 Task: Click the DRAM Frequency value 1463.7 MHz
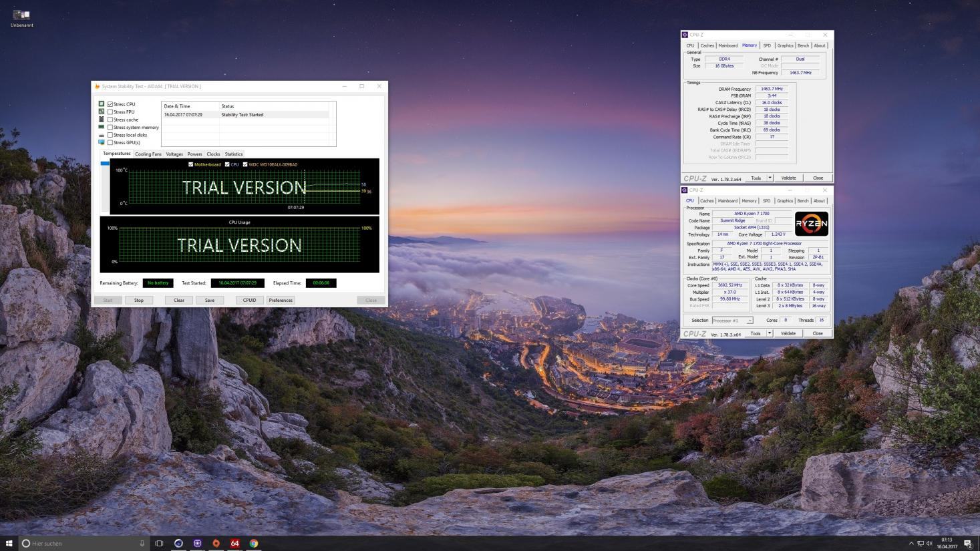pos(772,89)
